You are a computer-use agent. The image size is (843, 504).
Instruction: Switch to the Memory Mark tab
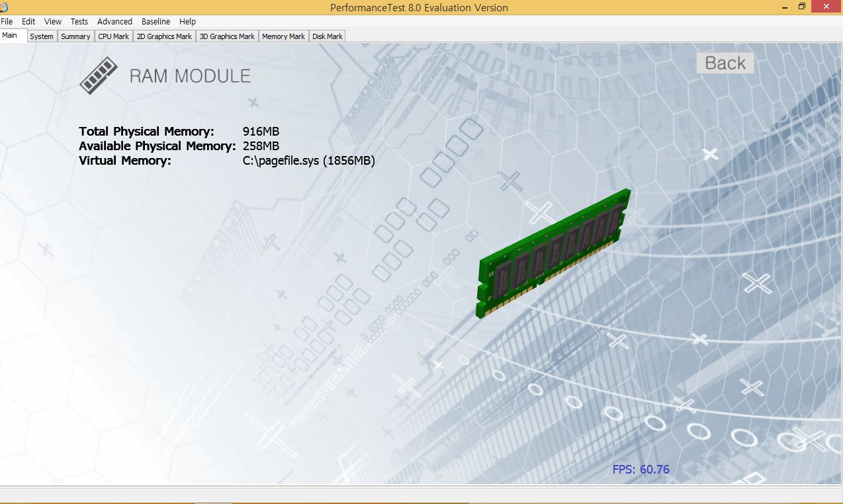tap(283, 36)
